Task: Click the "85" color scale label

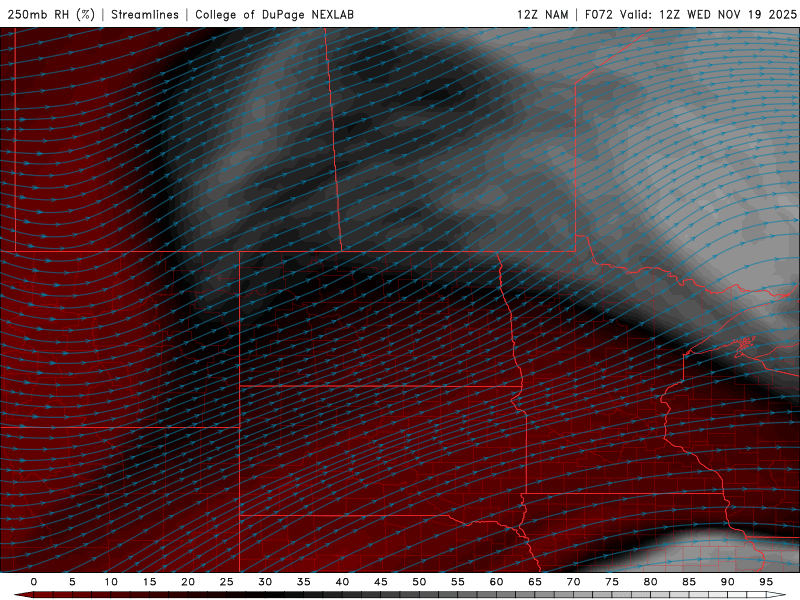Action: 688,582
